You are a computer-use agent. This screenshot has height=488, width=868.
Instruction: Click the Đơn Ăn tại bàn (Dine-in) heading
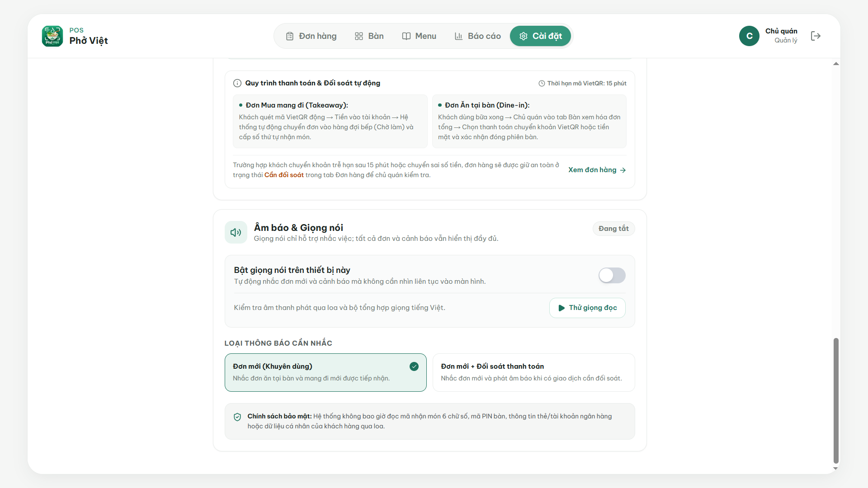coord(487,105)
